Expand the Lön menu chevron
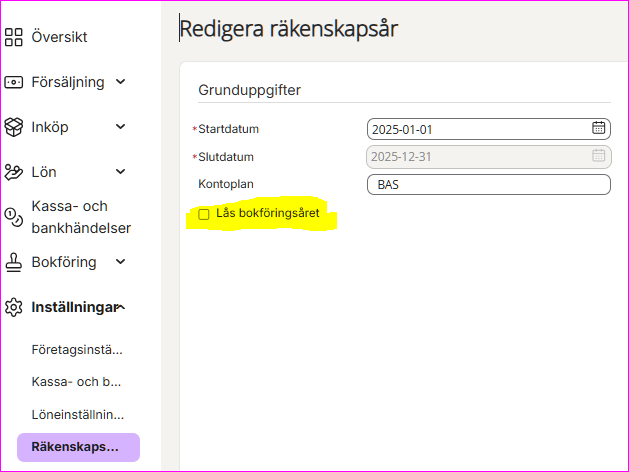Viewport: 629px width, 472px height. point(120,172)
